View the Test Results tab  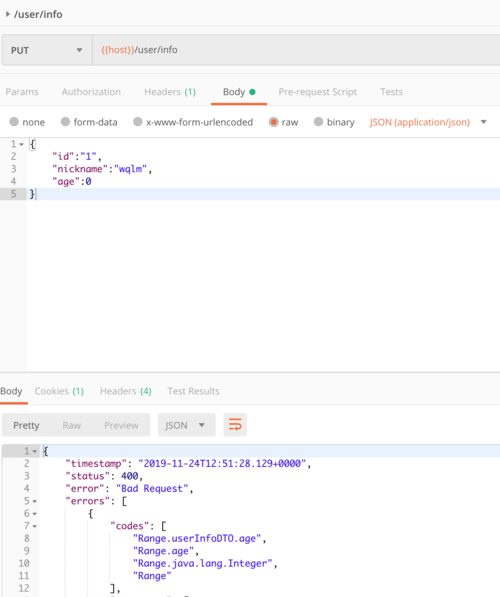click(x=193, y=391)
